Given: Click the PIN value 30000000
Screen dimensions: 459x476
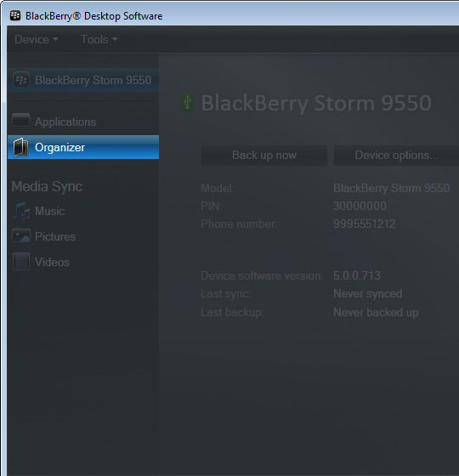Looking at the screenshot, I should click(x=360, y=206).
